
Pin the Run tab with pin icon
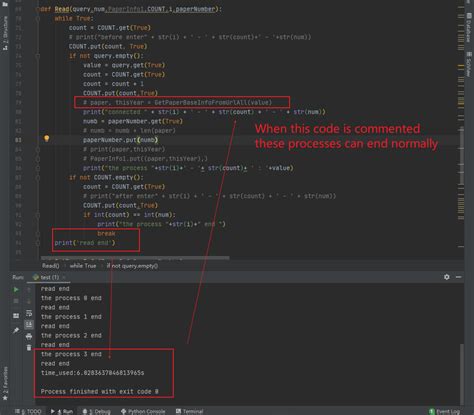pos(16,330)
